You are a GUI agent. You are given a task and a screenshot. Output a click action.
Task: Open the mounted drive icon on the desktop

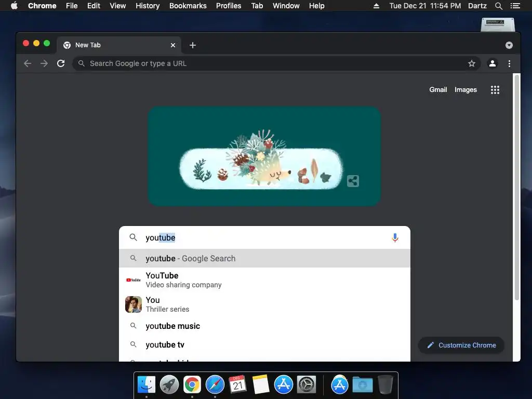coord(498,24)
